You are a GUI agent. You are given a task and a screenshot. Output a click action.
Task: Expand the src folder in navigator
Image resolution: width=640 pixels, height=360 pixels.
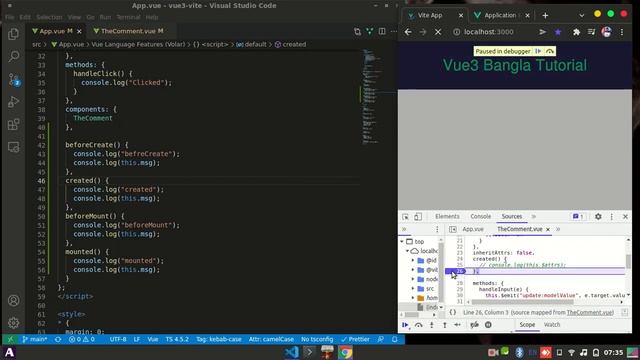point(413,289)
